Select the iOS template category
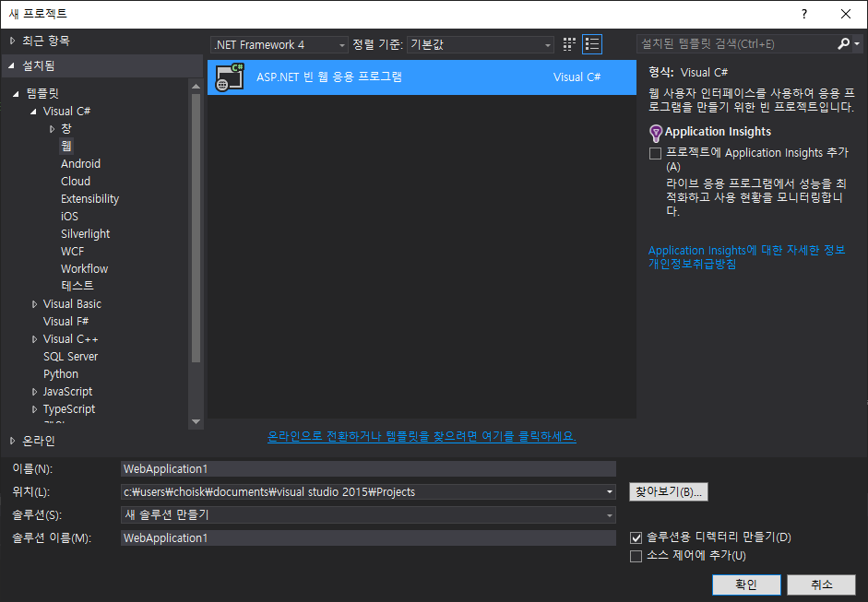 pyautogui.click(x=70, y=217)
